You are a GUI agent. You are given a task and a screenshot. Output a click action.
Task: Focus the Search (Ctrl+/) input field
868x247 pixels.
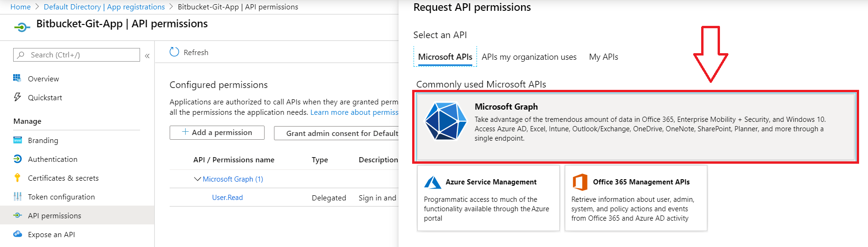(77, 55)
